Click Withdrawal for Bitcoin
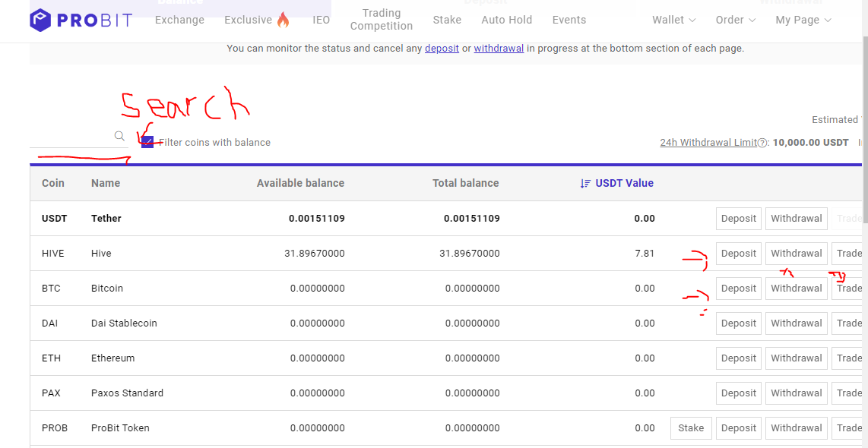868x448 pixels. [796, 288]
